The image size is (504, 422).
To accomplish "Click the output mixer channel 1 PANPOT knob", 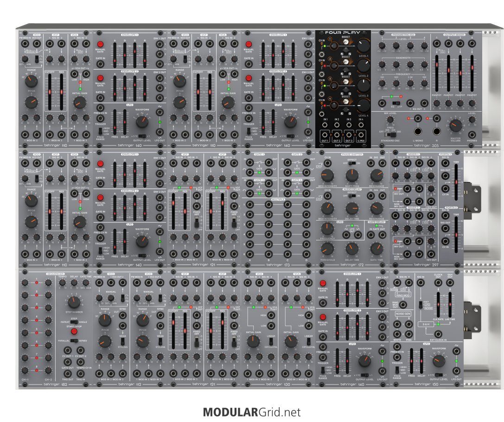I will [x=436, y=103].
